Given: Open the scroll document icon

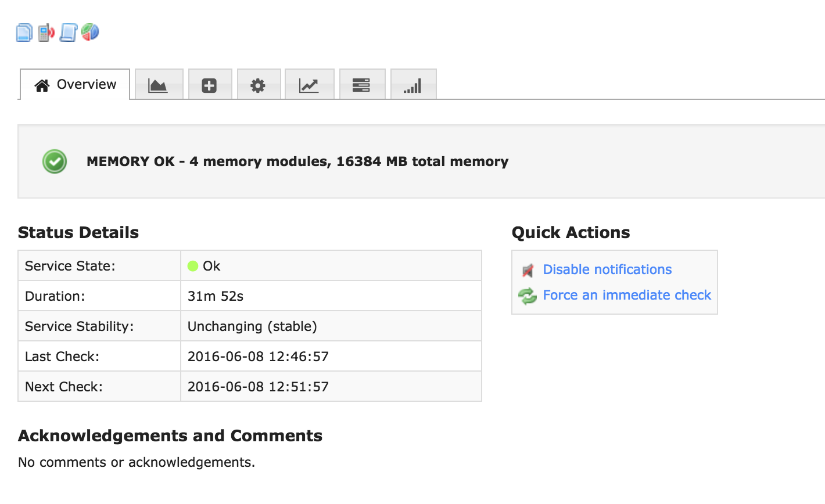Looking at the screenshot, I should point(68,33).
